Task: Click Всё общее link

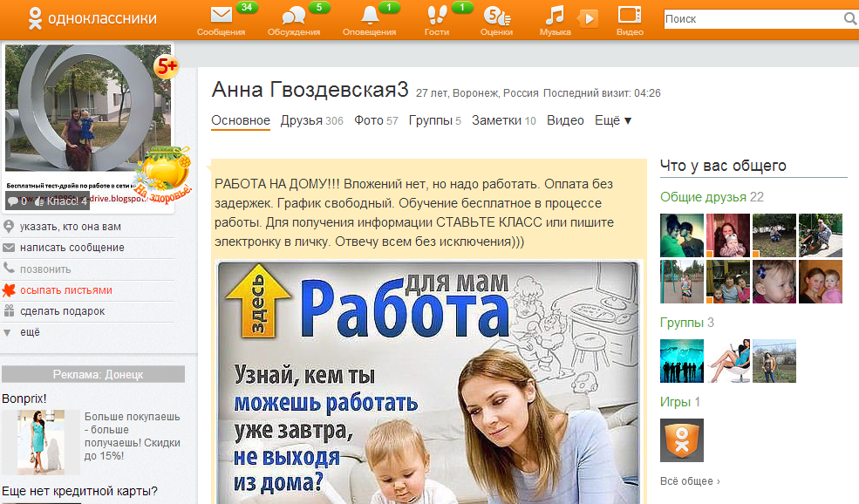Action: point(690,481)
